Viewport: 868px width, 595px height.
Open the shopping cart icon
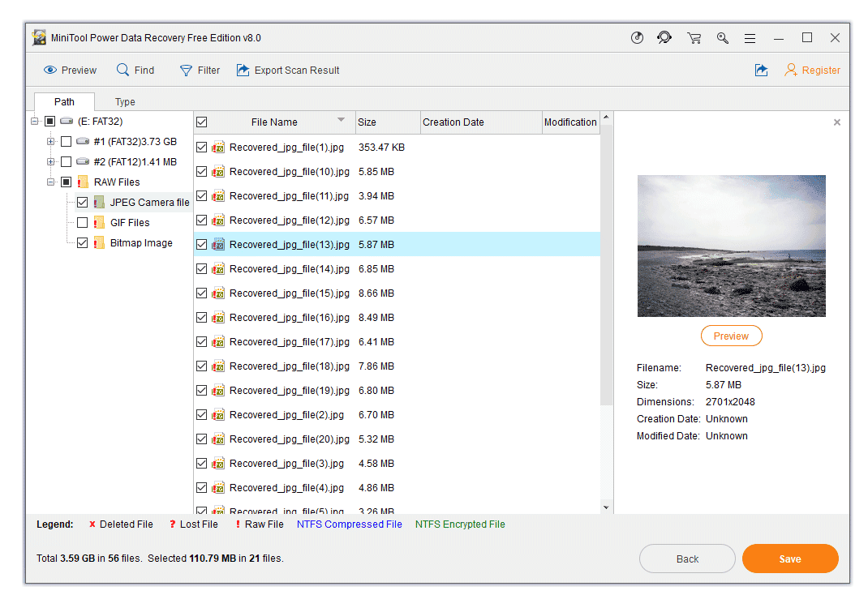(694, 38)
